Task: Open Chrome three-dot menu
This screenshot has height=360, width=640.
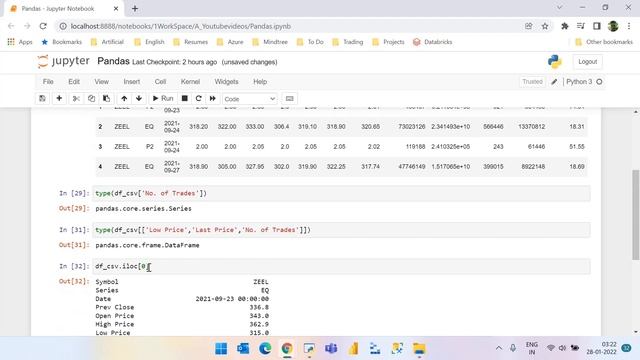Action: (629, 26)
